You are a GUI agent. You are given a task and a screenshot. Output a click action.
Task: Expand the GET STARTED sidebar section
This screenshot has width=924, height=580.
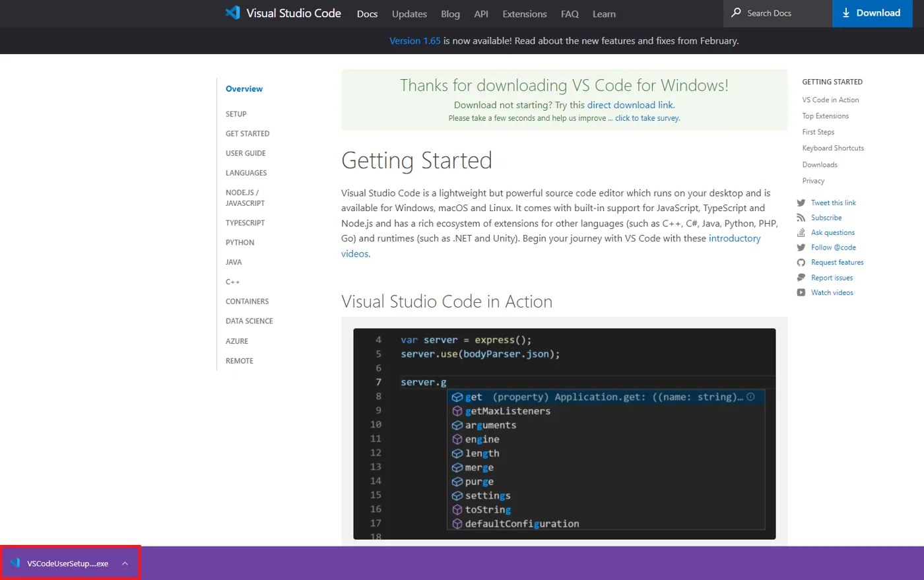click(247, 134)
